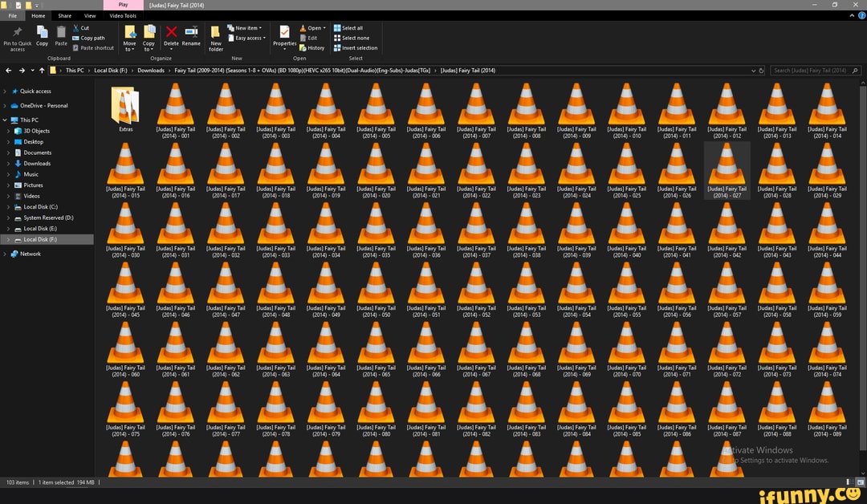Image resolution: width=867 pixels, height=504 pixels.
Task: Open Pictures in navigation pane
Action: [33, 185]
